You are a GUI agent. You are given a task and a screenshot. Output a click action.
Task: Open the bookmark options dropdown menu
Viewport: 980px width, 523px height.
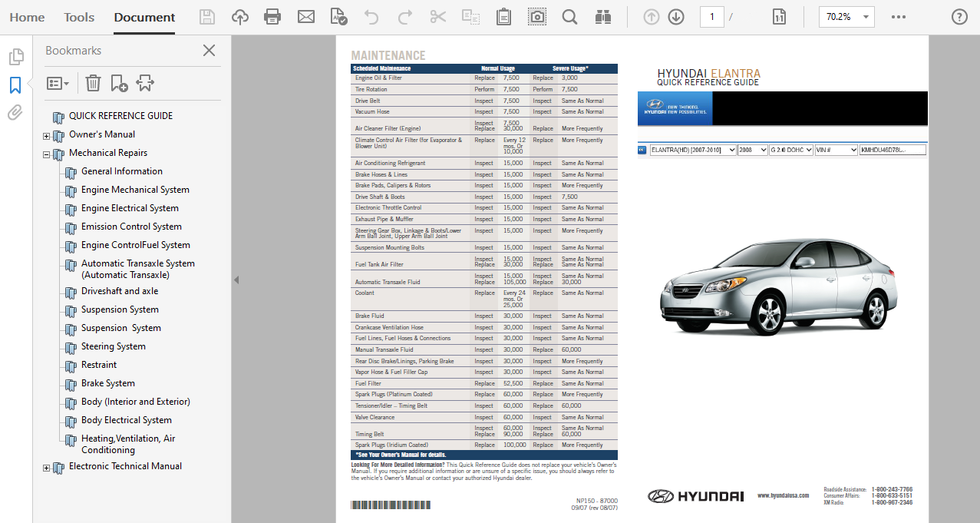point(58,83)
